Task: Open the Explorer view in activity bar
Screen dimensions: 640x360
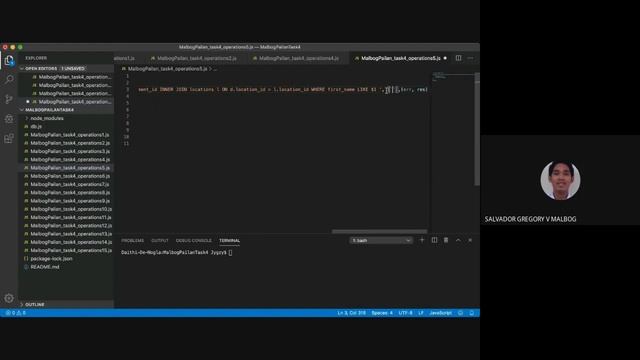Action: click(9, 60)
